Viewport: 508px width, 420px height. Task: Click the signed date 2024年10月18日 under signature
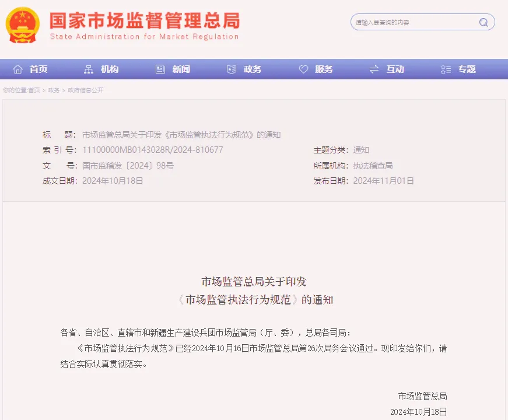click(419, 412)
